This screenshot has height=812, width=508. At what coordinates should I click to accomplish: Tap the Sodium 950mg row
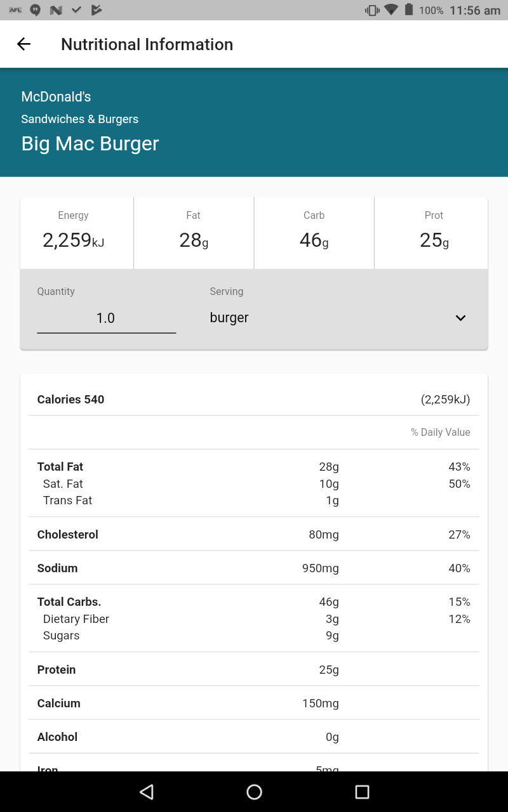254,568
